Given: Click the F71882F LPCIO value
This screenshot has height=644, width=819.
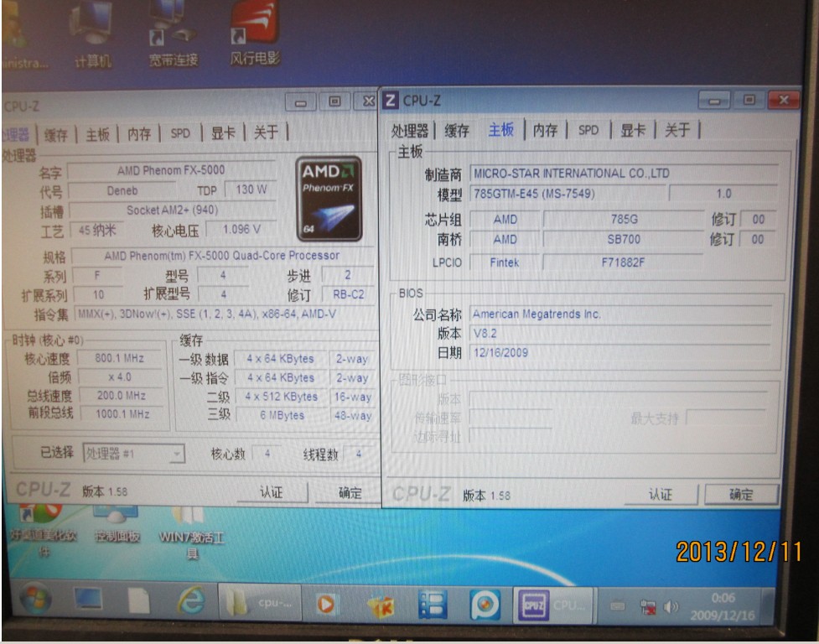Looking at the screenshot, I should click(x=623, y=262).
